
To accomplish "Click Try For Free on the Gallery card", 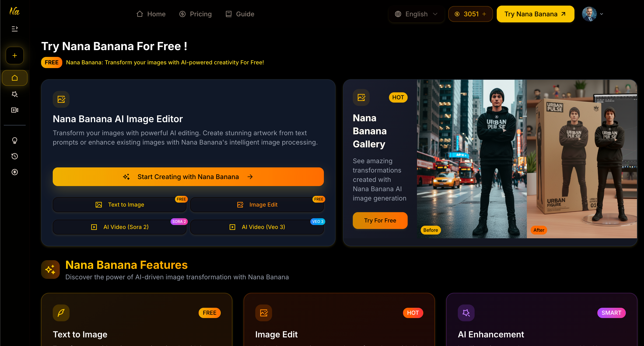I will 380,220.
